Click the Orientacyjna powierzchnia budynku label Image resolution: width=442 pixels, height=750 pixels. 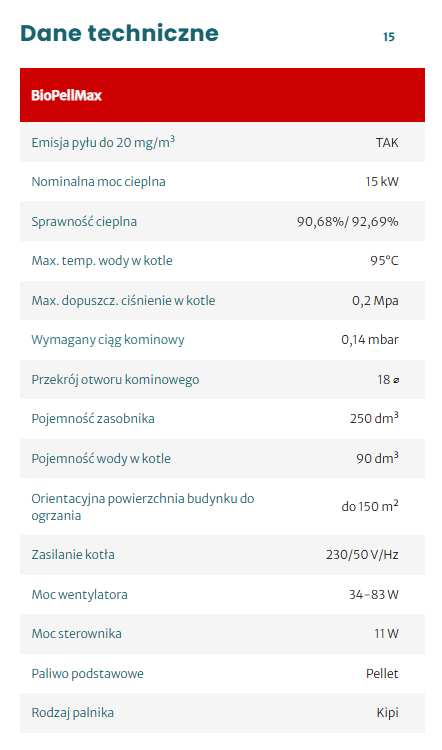tap(143, 507)
